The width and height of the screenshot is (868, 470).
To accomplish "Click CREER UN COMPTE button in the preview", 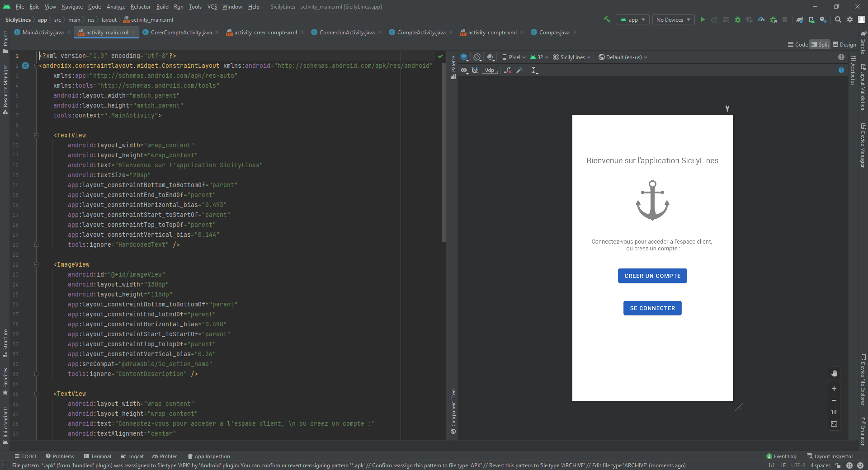I will (x=652, y=276).
